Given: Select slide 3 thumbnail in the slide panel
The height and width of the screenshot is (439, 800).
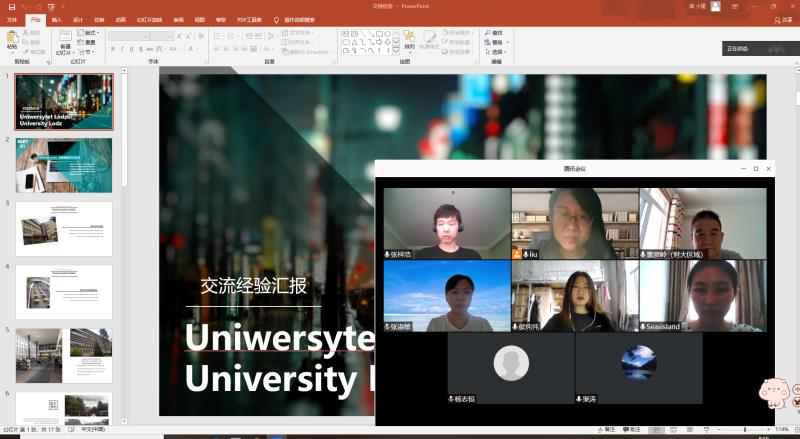Looking at the screenshot, I should pos(64,228).
